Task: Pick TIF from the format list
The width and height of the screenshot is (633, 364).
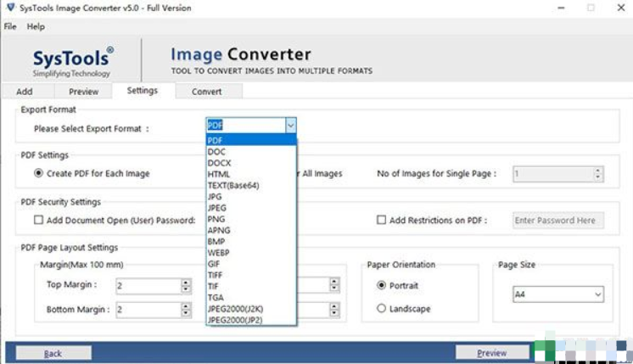Action: [x=251, y=286]
